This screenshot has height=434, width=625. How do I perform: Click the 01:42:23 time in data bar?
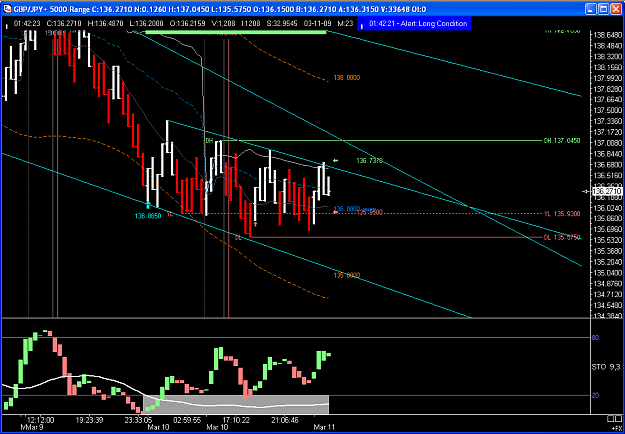(26, 24)
